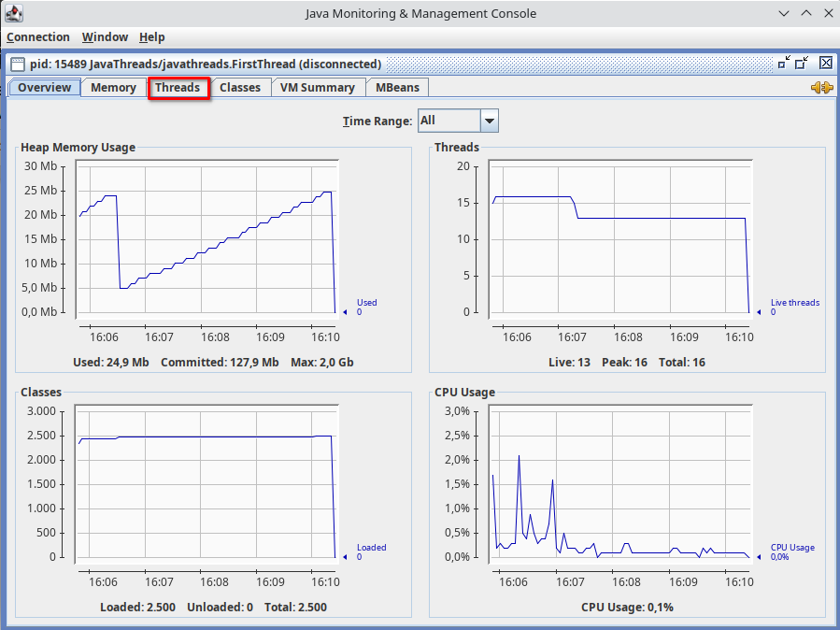Click the 'Total: 16' thread count
The width and height of the screenshot is (840, 630).
click(681, 362)
